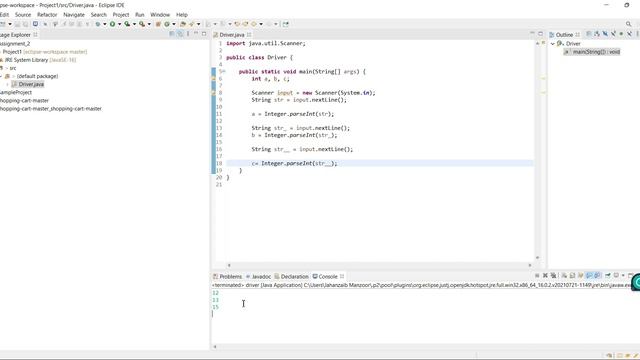640x360 pixels.
Task: Click Remove All Terminated Launches icon
Action: point(553,276)
